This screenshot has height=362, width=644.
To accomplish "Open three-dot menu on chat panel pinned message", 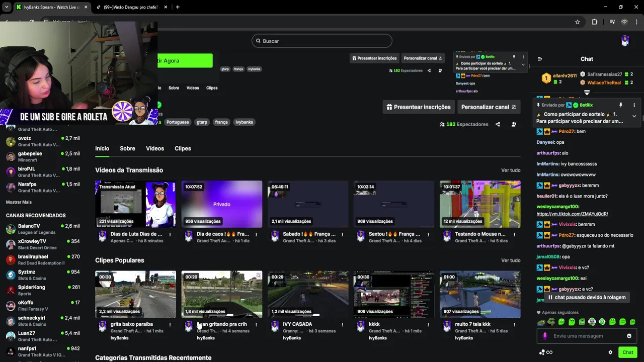I will click(x=634, y=105).
